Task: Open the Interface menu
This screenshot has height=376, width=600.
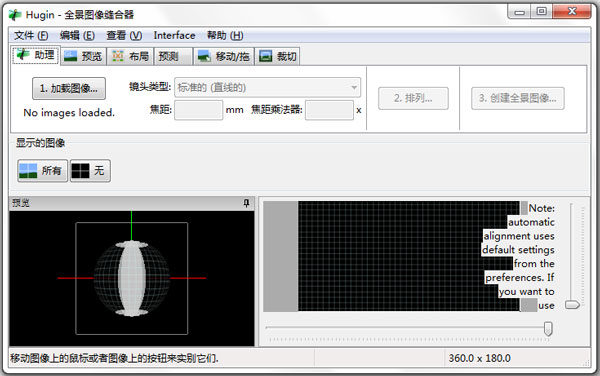Action: pyautogui.click(x=174, y=36)
